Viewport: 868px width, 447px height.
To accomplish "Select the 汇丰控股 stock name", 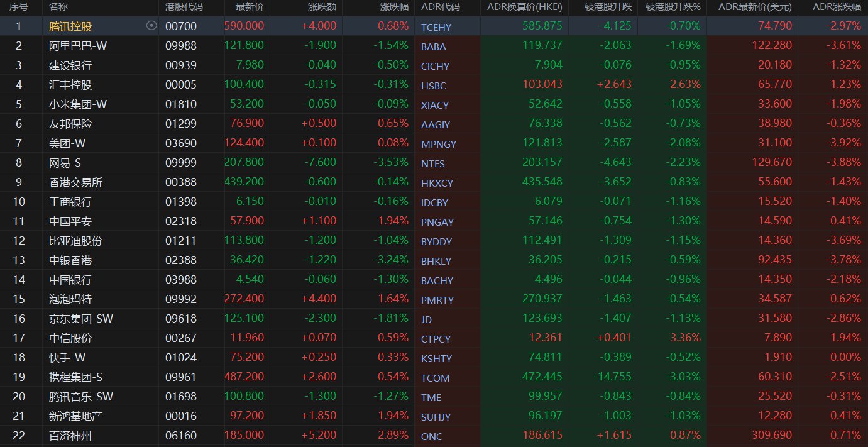I will (x=70, y=85).
